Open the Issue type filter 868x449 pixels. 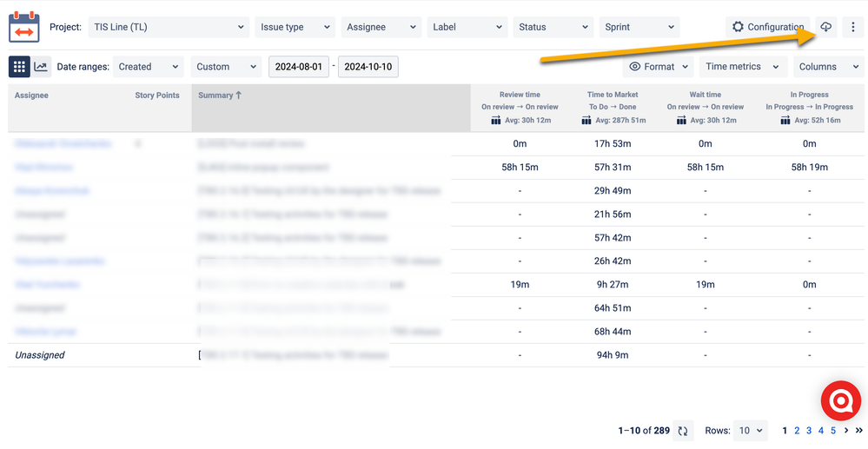click(x=295, y=27)
